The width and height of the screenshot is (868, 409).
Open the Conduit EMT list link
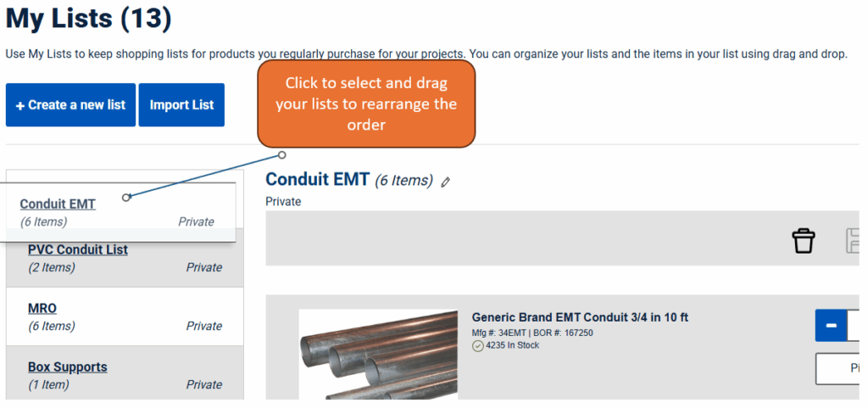(x=58, y=204)
